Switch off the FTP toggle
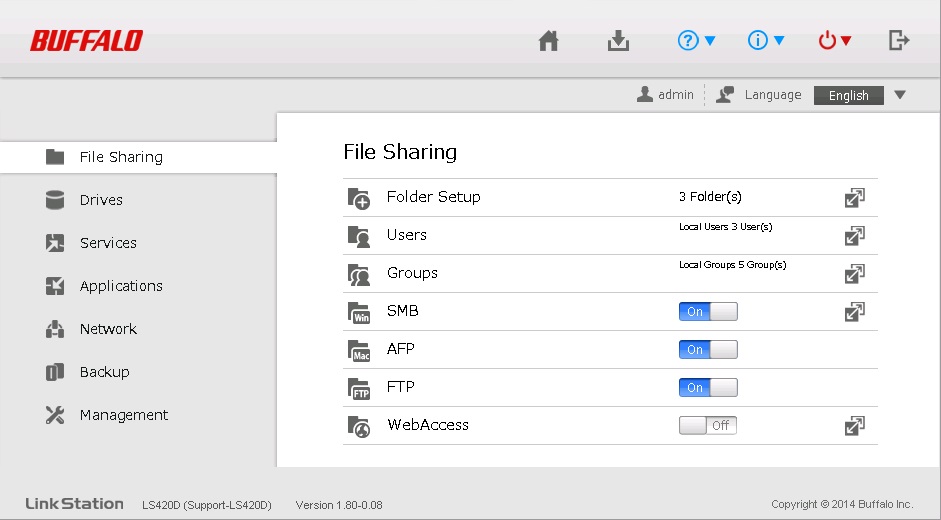The image size is (941, 520). click(x=708, y=388)
